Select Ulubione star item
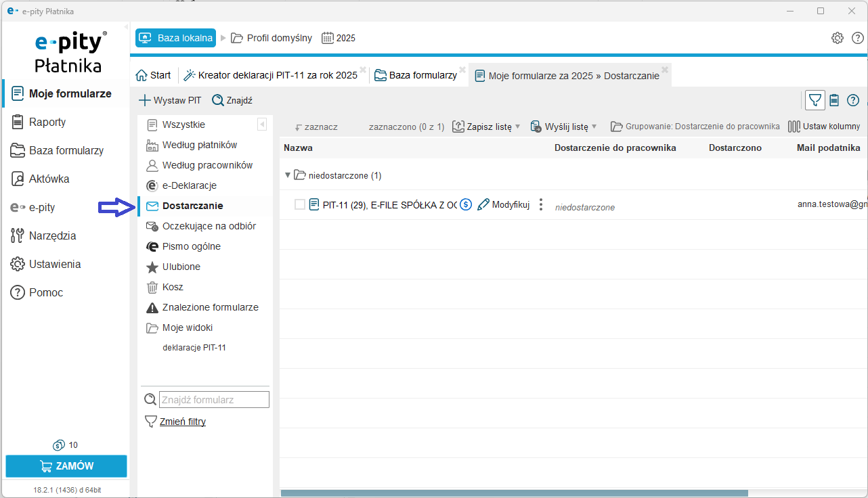868x498 pixels. [x=181, y=267]
